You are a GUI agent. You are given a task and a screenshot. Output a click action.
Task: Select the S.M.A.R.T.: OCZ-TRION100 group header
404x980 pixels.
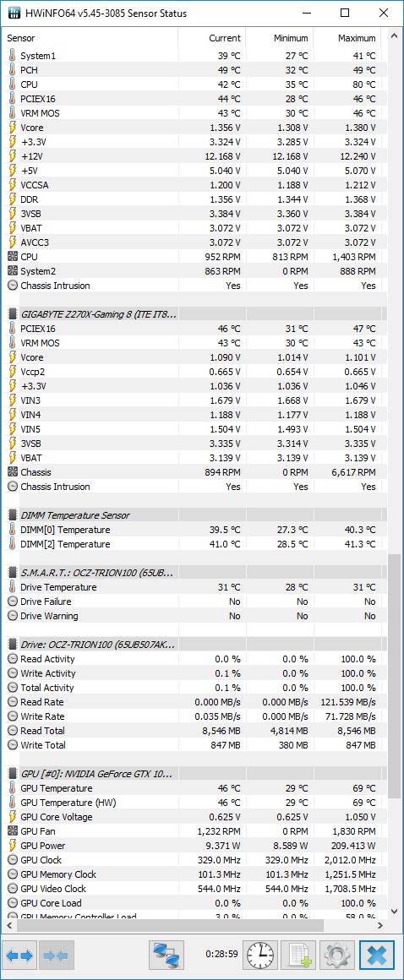pyautogui.click(x=194, y=573)
